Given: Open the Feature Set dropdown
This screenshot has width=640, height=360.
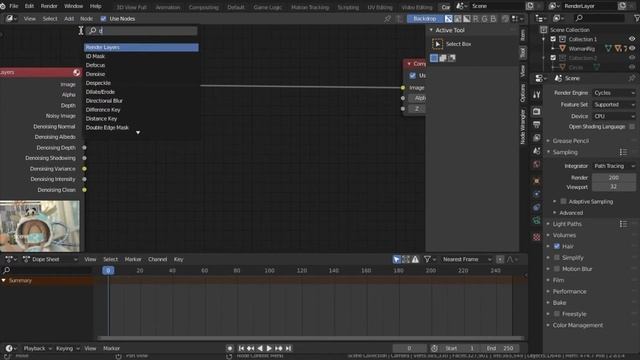Looking at the screenshot, I should [614, 104].
